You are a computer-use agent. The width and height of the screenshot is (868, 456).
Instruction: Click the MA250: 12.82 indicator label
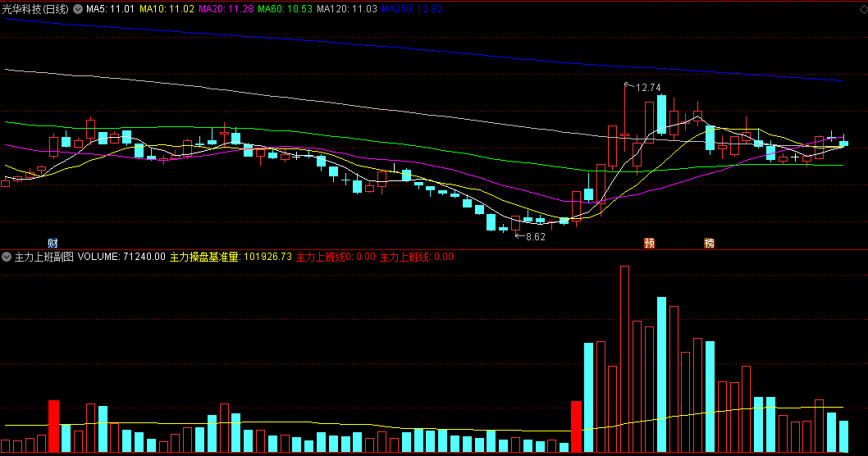point(412,9)
